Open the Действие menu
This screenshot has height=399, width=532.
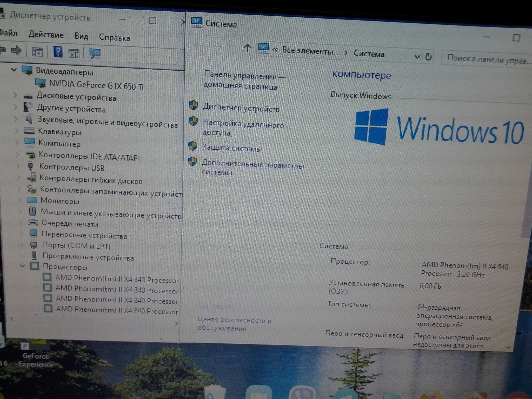coord(46,35)
